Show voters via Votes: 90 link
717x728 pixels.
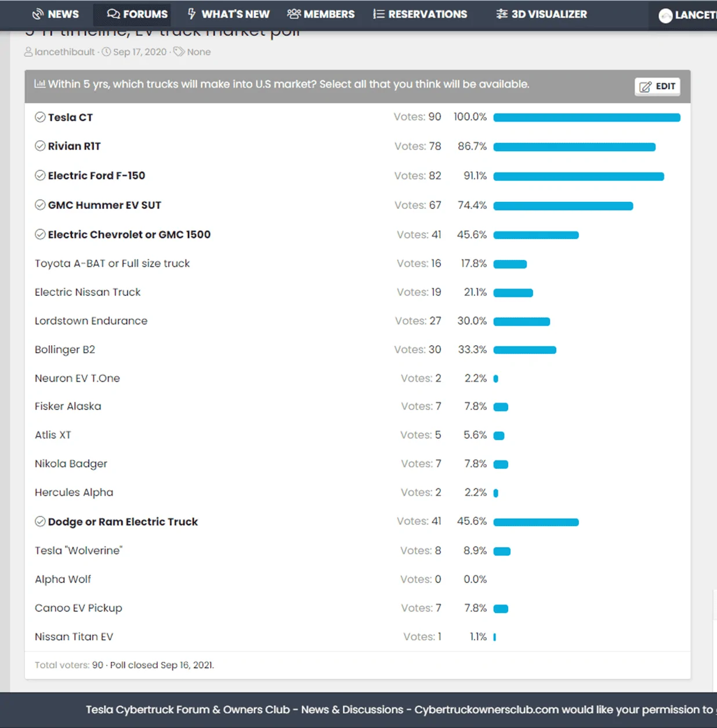click(417, 117)
